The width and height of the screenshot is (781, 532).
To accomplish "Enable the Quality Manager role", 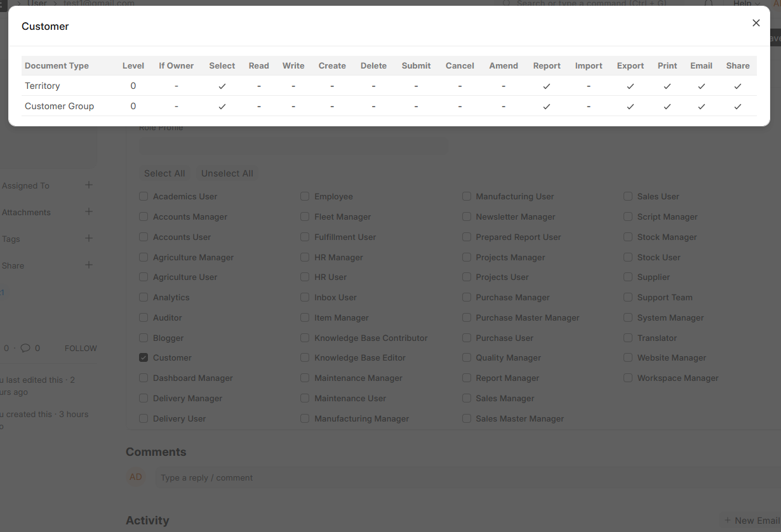I will click(x=467, y=358).
